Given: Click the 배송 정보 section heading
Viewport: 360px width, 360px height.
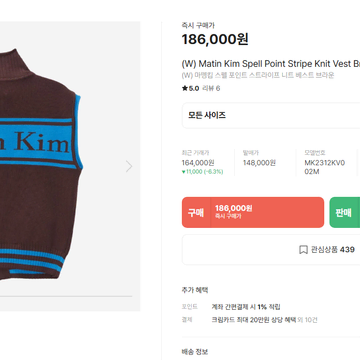Looking at the screenshot, I should [195, 352].
